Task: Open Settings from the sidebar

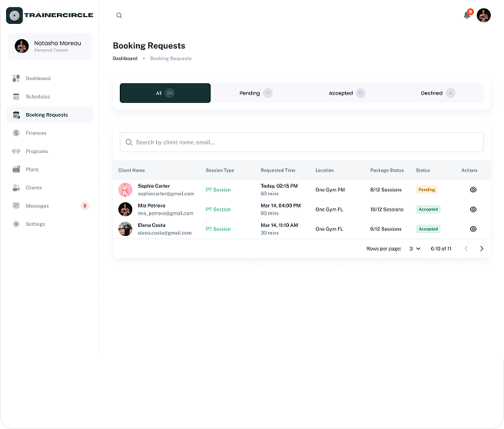Action: click(x=50, y=224)
